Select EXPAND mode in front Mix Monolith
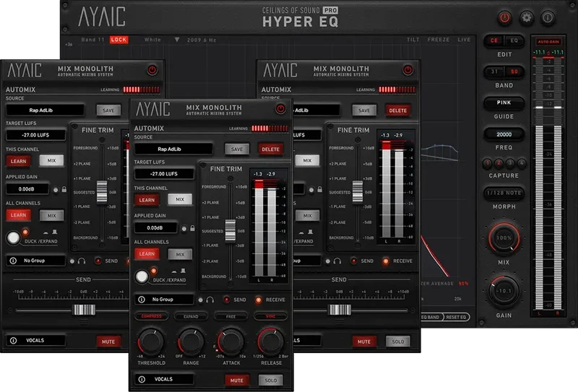Viewport: 578px width, 392px height. [x=191, y=316]
